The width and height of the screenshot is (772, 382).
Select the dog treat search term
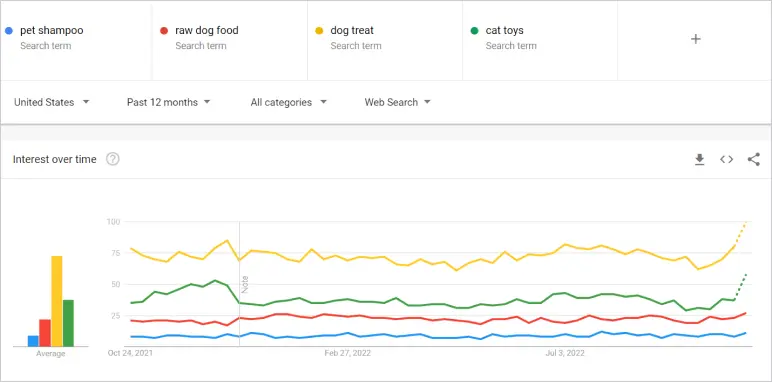tap(352, 31)
